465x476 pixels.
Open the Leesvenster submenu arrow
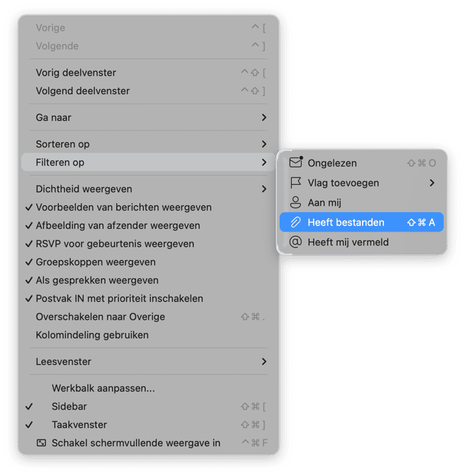click(264, 362)
